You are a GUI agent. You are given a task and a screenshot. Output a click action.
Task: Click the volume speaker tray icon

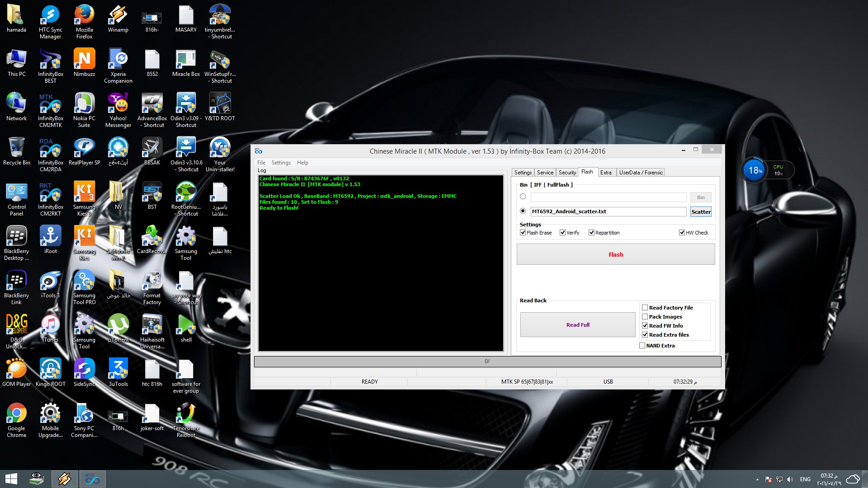790,479
